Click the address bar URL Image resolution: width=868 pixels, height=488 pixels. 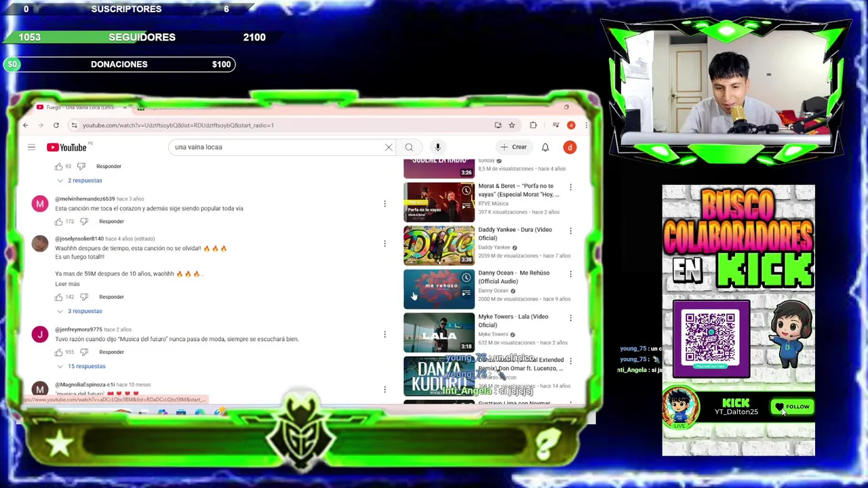point(178,125)
